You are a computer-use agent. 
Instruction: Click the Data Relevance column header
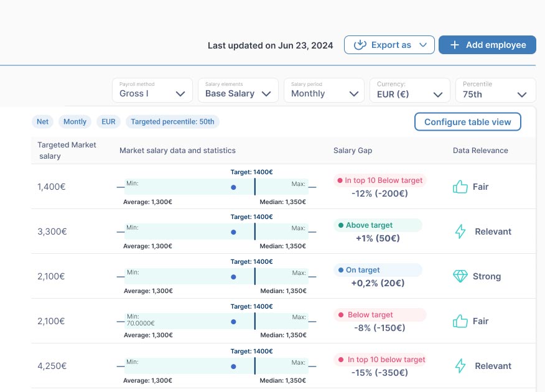click(x=480, y=151)
